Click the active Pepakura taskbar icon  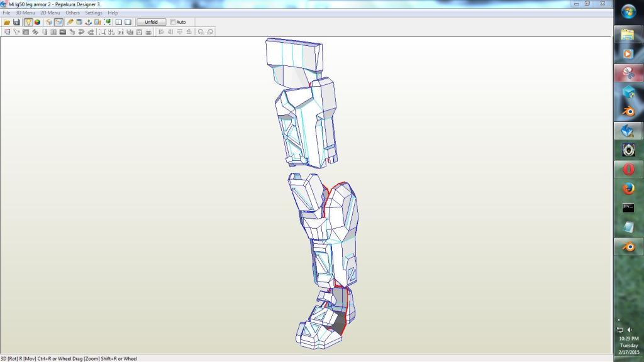pos(628,131)
